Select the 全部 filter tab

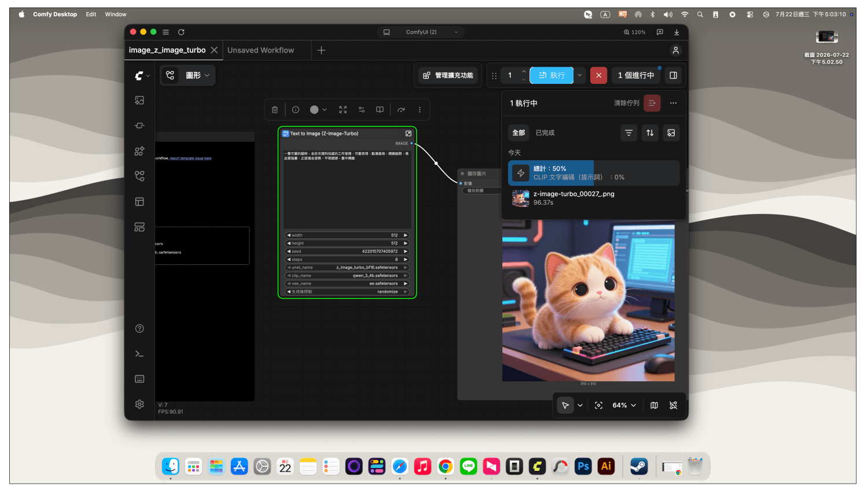click(518, 132)
